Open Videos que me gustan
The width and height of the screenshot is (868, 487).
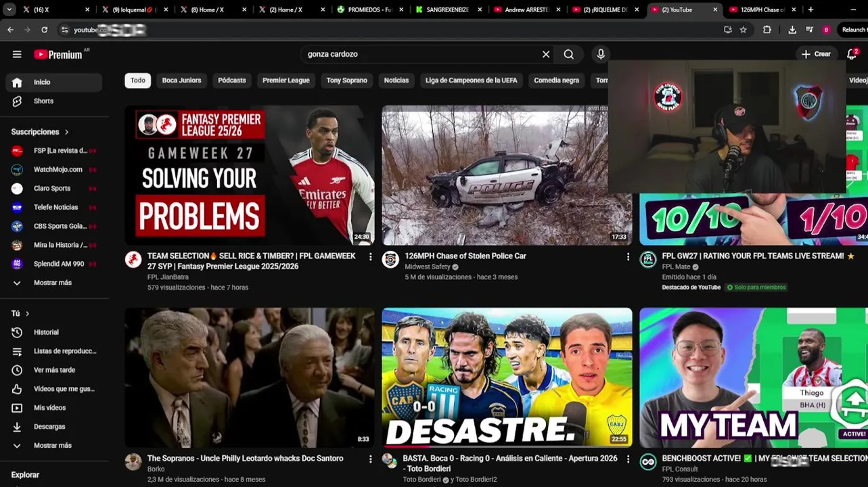[53, 389]
